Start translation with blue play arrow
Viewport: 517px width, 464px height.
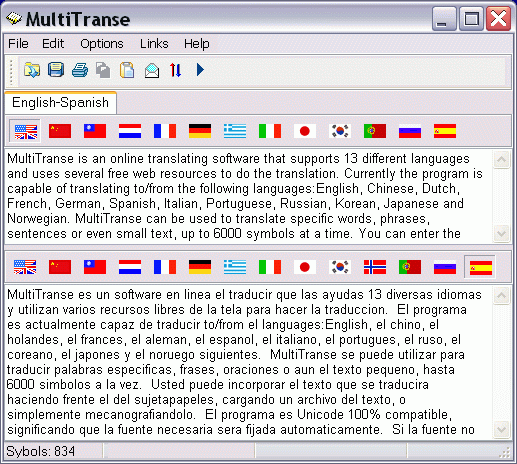coord(200,70)
